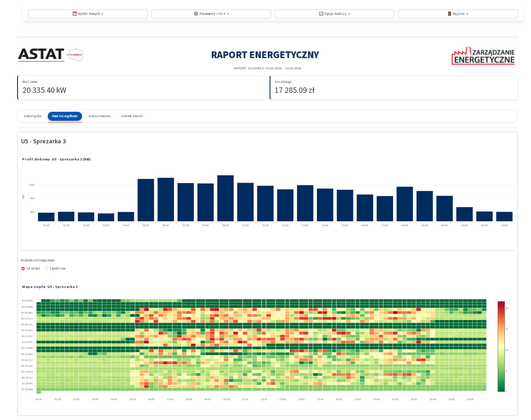This screenshot has width=531, height=420.
Task: Click heatmap row label 05-31 (Nd)
Action: coord(27,389)
